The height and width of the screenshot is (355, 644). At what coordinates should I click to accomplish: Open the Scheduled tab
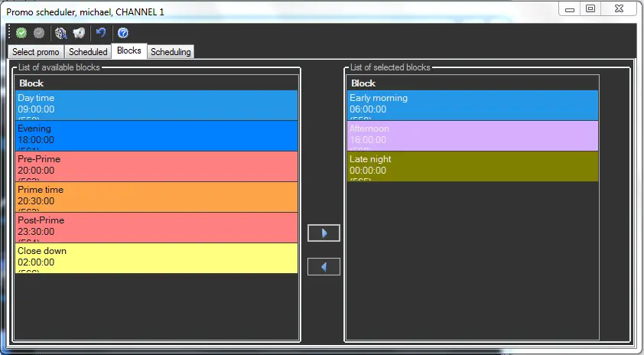(88, 52)
